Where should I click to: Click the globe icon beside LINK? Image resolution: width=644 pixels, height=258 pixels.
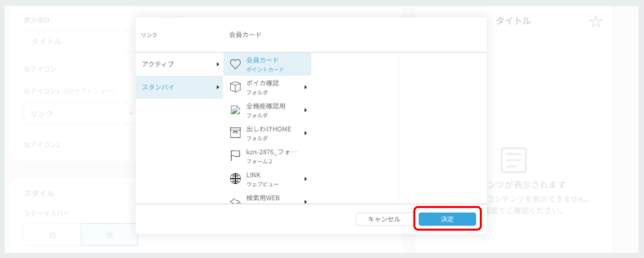[235, 179]
